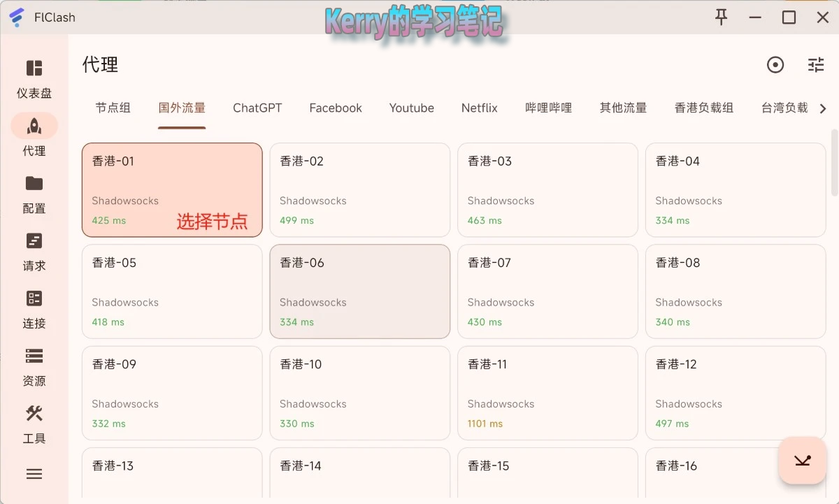Switch to the Facebook tab

coord(336,108)
